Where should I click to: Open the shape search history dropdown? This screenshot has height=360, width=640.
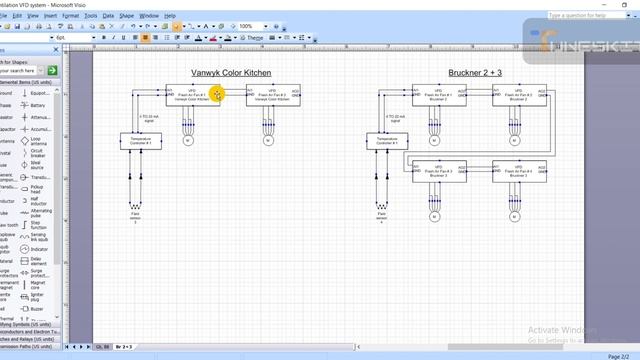(40, 71)
